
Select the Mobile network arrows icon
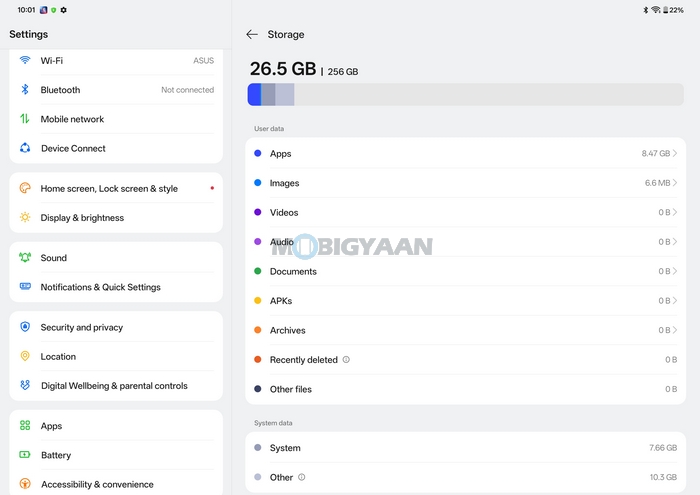click(x=25, y=119)
